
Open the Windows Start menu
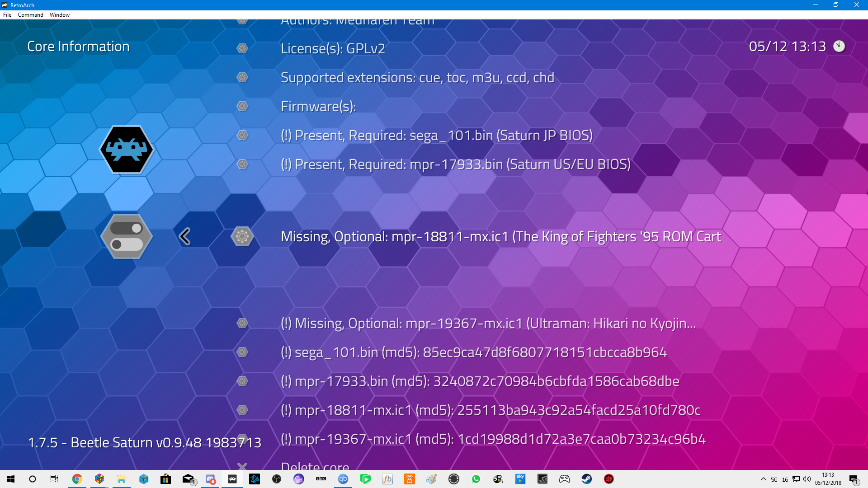(x=11, y=479)
